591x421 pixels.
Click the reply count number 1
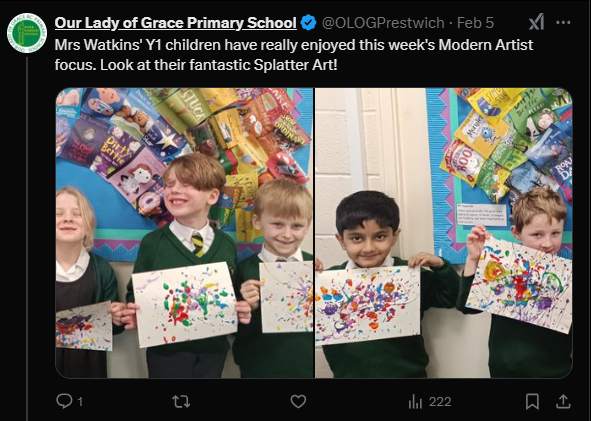80,402
